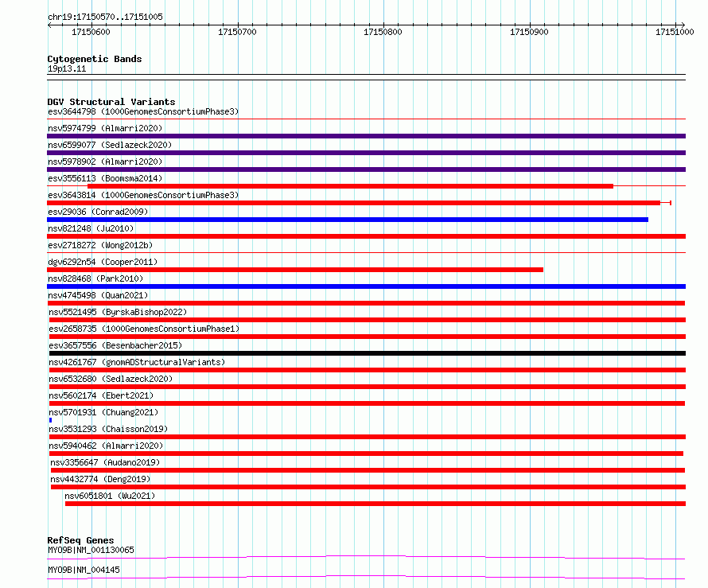The image size is (708, 588).
Task: Click variant label nsv5701931 (Chuang2021)
Action: pos(103,412)
